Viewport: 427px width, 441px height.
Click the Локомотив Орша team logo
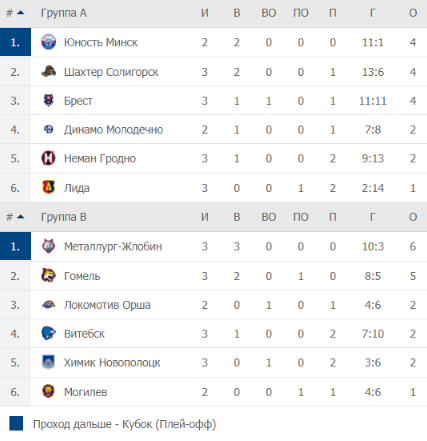48,304
